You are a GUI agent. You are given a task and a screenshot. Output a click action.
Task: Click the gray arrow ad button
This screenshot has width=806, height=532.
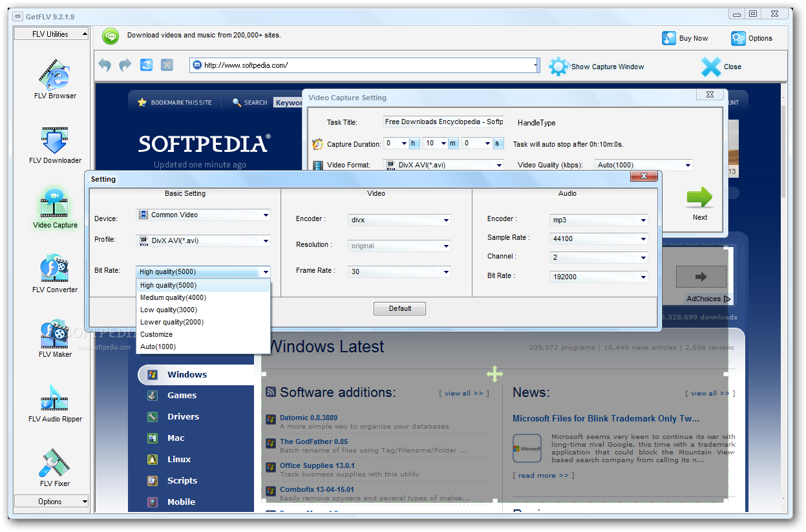tap(701, 277)
